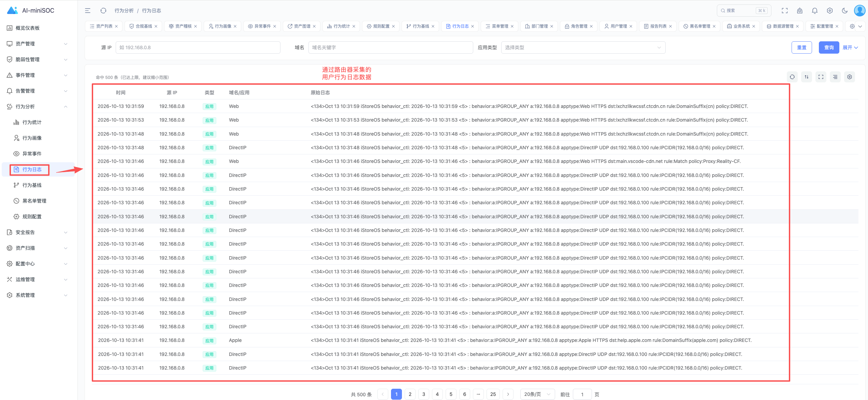Expand 告警管理 sidebar group
868x400 pixels.
38,91
